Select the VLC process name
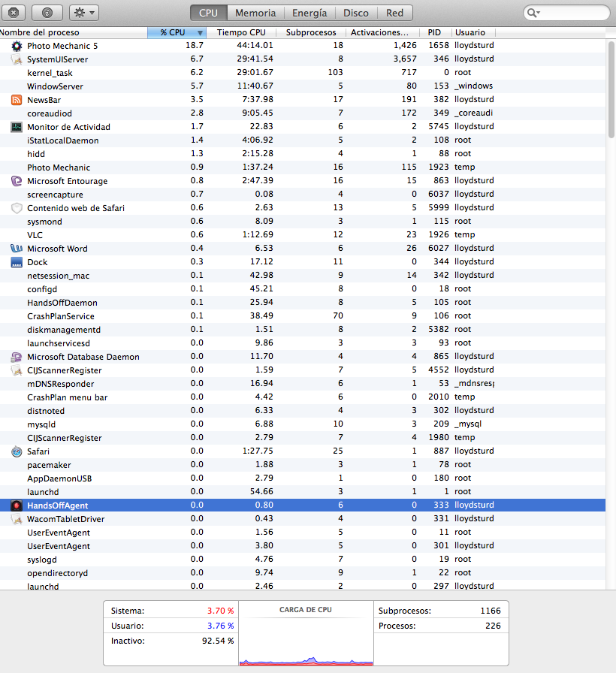 pos(35,235)
